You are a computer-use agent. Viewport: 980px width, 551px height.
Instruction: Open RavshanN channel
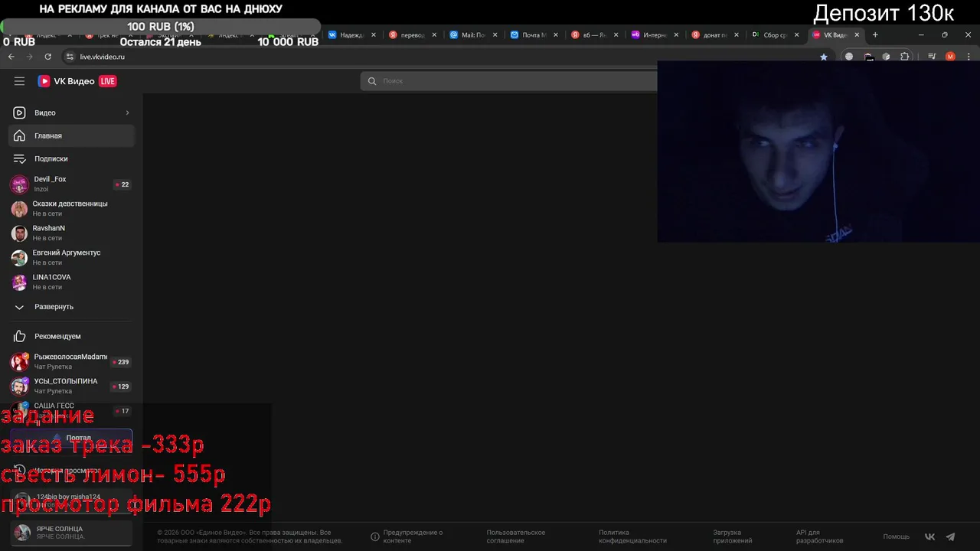coord(72,233)
